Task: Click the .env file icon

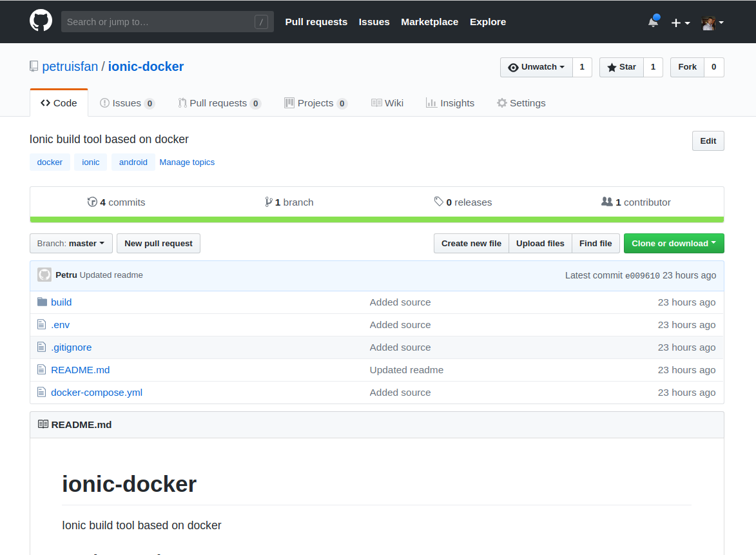Action: (41, 324)
